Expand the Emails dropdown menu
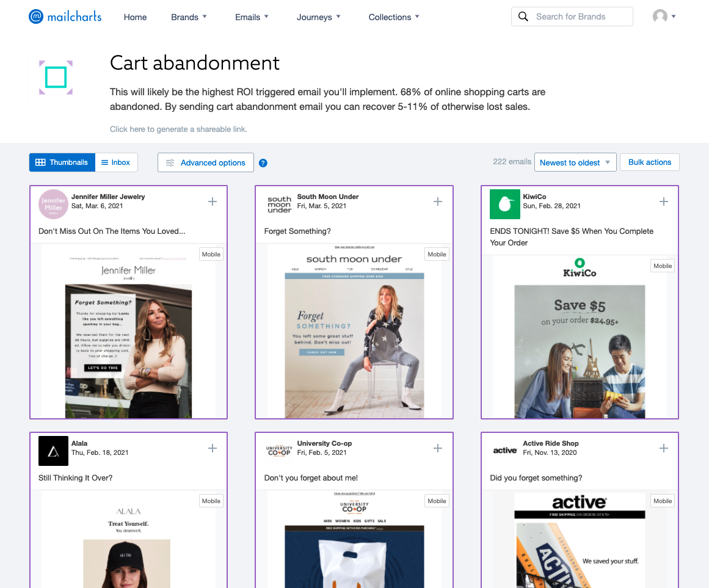Viewport: 709px width, 588px height. [x=252, y=17]
